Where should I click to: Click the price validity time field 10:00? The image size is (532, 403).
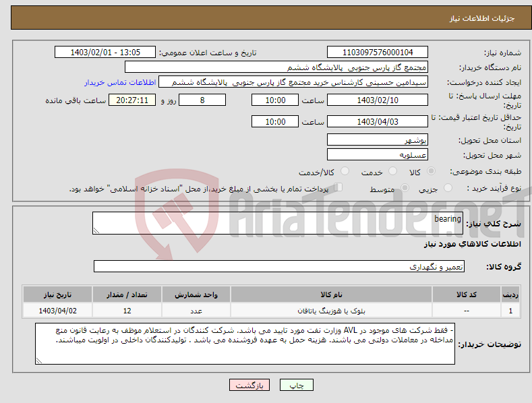(275, 121)
